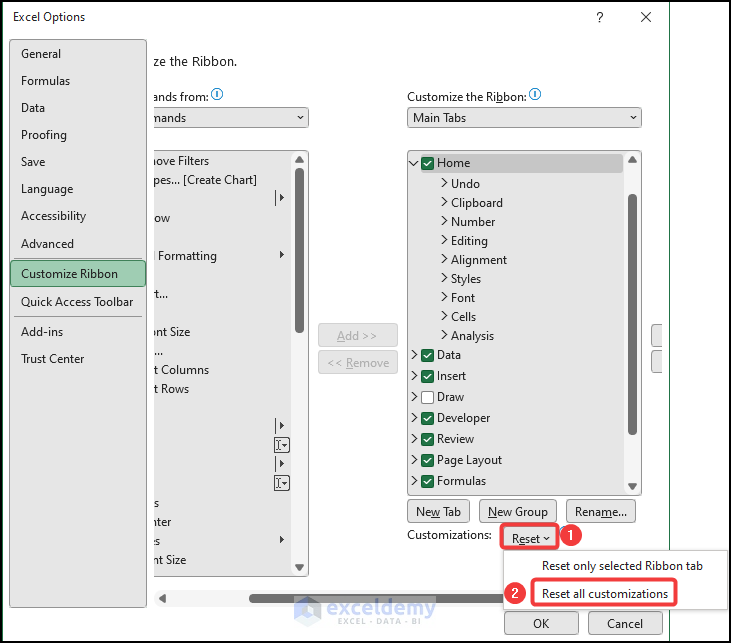Click the horizontal scrollbar left arrow
The height and width of the screenshot is (643, 731).
162,598
